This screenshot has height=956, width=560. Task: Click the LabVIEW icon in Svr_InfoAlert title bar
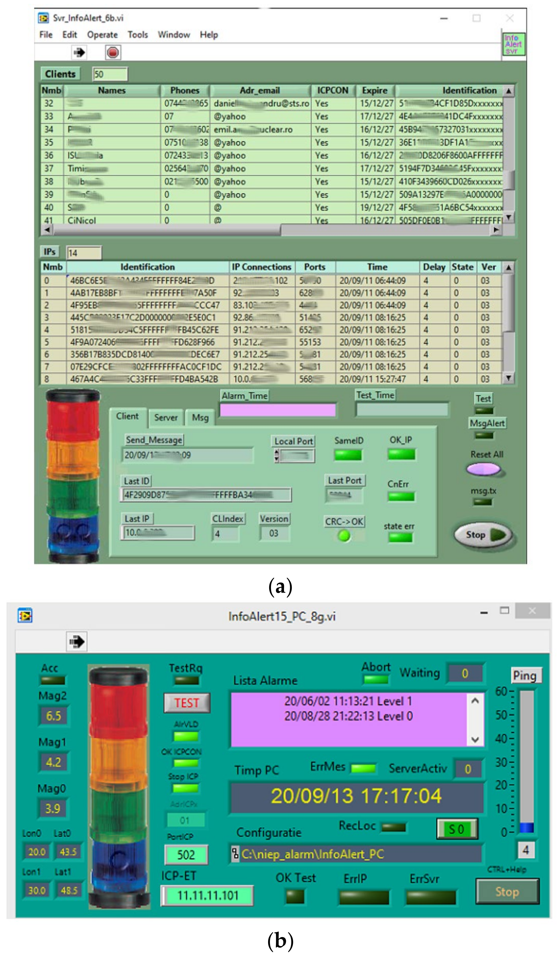43,18
